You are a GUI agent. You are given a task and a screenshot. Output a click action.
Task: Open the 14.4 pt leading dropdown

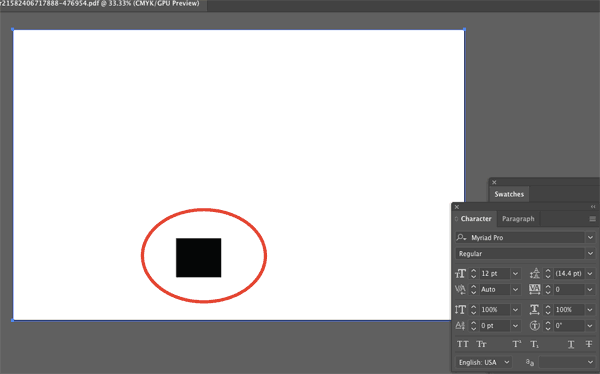[590, 273]
